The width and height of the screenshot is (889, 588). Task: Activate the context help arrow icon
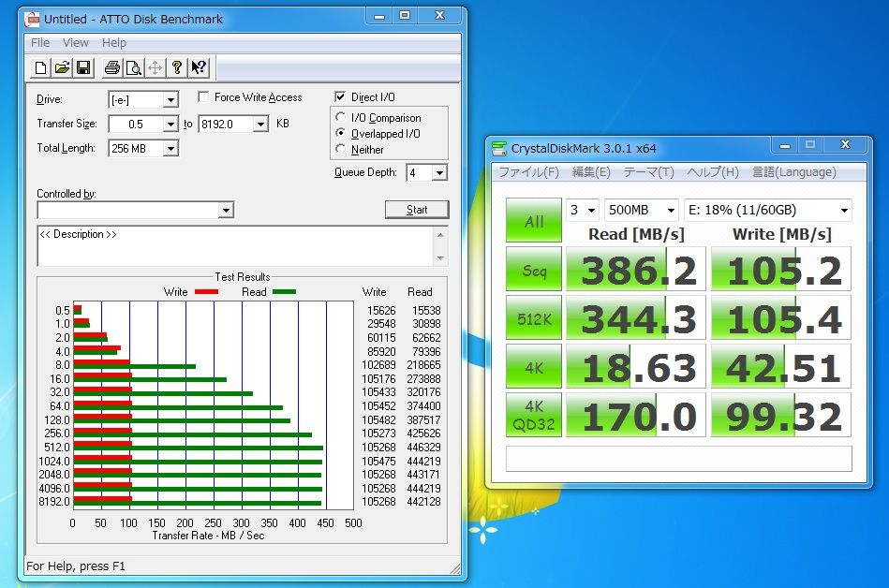pos(199,67)
